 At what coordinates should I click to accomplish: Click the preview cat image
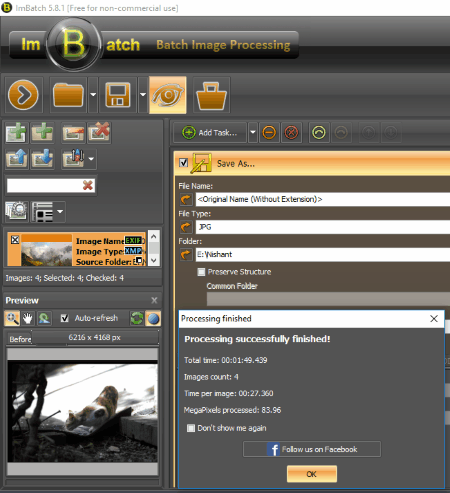coord(83,412)
